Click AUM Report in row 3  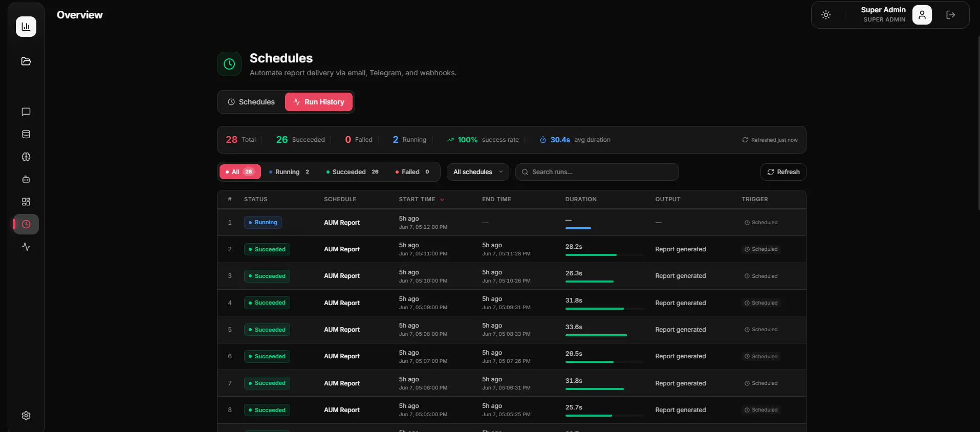(342, 276)
